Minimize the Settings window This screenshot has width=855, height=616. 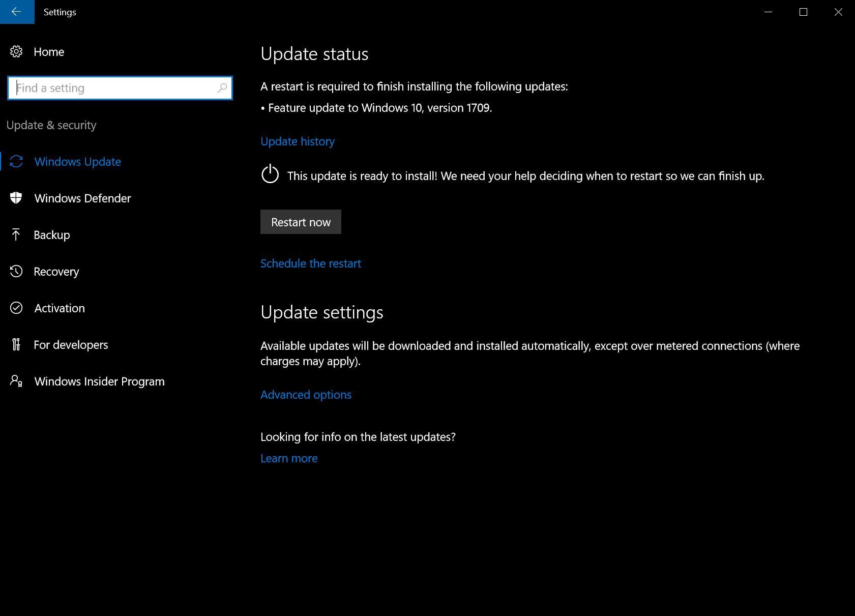(769, 12)
